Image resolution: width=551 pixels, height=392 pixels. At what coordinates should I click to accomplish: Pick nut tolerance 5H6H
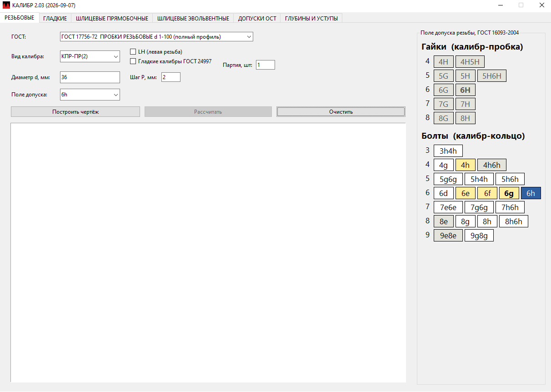tap(492, 76)
